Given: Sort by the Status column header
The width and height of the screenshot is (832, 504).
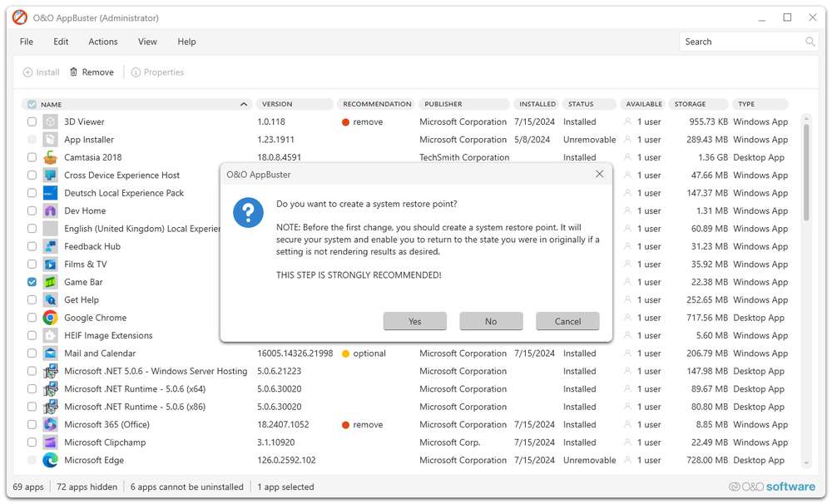Looking at the screenshot, I should (x=589, y=105).
